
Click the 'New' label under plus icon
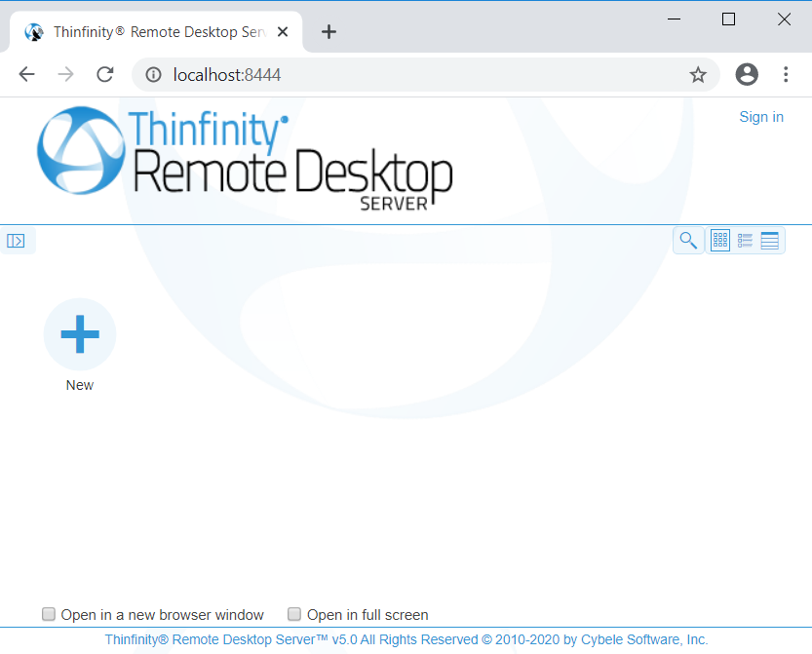click(x=80, y=385)
